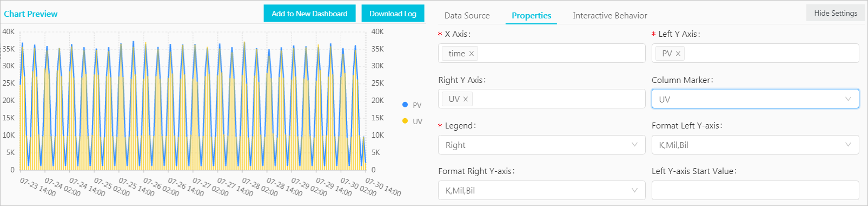Click the Hide Settings button
The image size is (868, 206).
pos(836,13)
